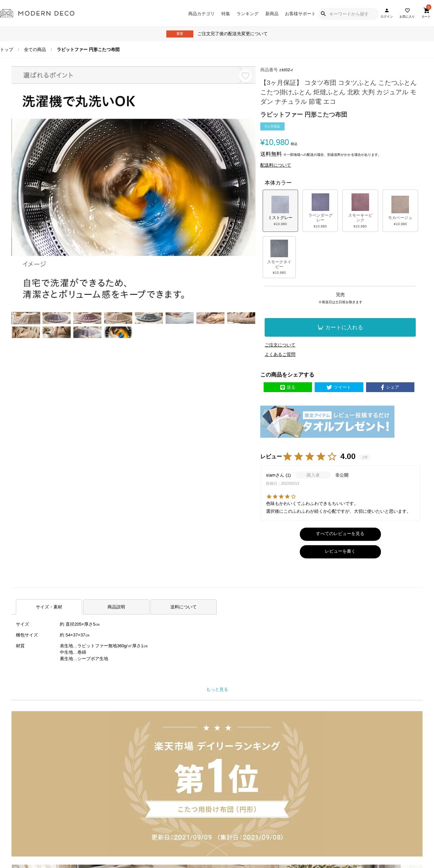Select the ミストグレー color option
Image resolution: width=434 pixels, height=868 pixels.
280,211
